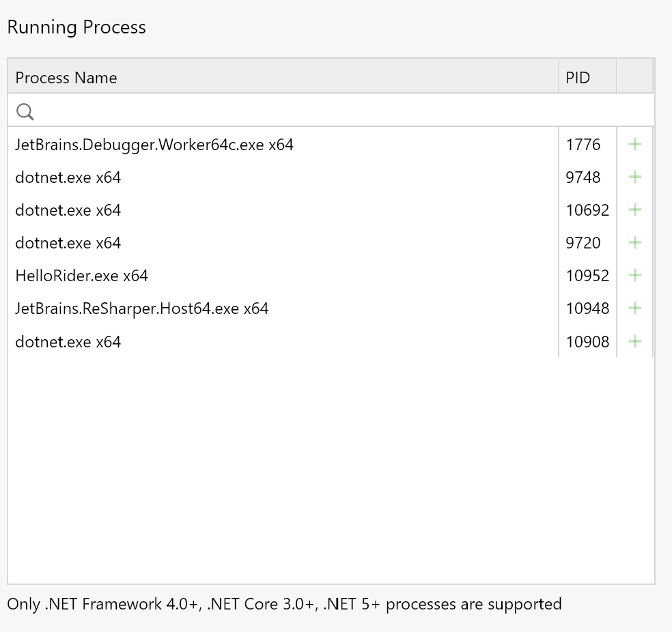
Task: Click inside the process search input field
Action: coord(273,111)
